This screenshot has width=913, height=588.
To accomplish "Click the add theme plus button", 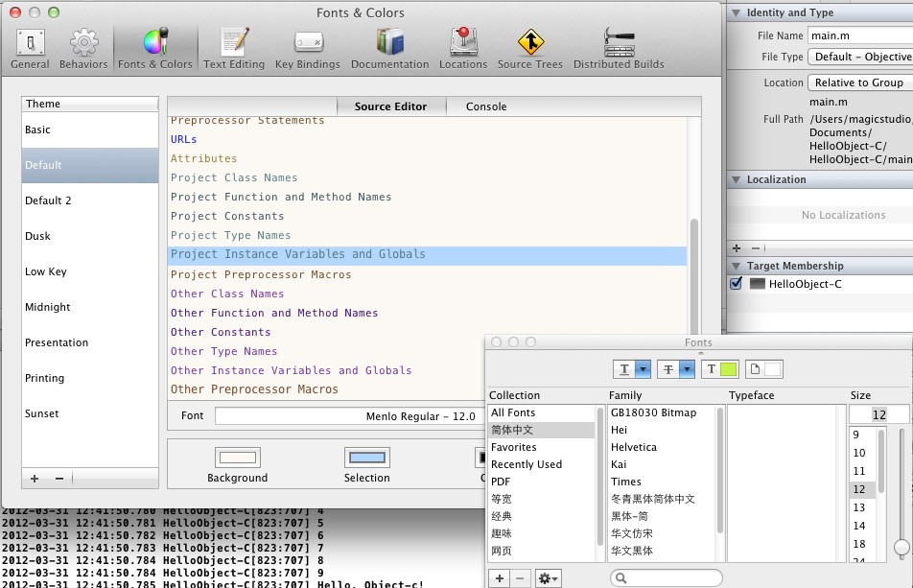I will 35,478.
